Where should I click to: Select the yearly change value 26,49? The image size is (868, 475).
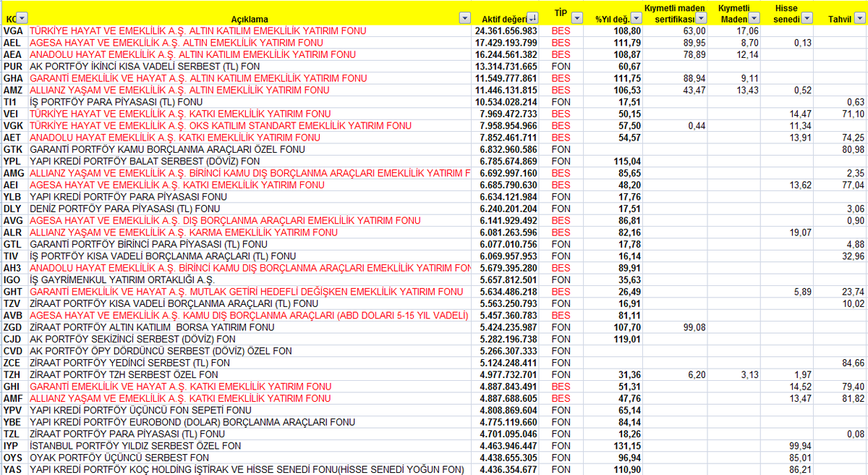pos(629,292)
